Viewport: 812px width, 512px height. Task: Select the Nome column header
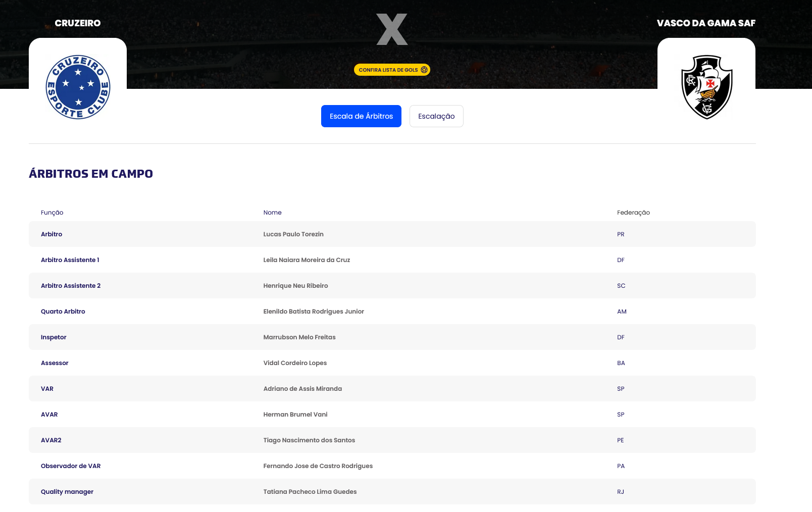[x=272, y=213]
